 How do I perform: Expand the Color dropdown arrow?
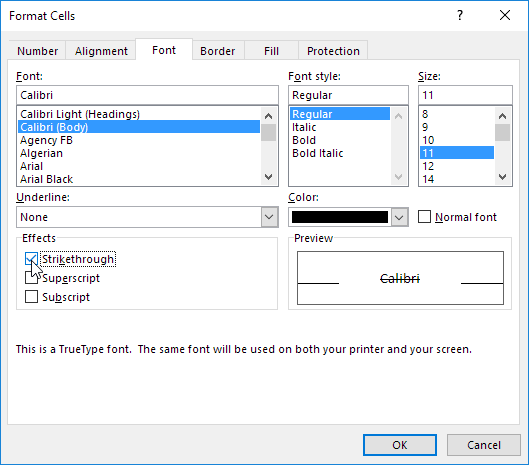[399, 217]
